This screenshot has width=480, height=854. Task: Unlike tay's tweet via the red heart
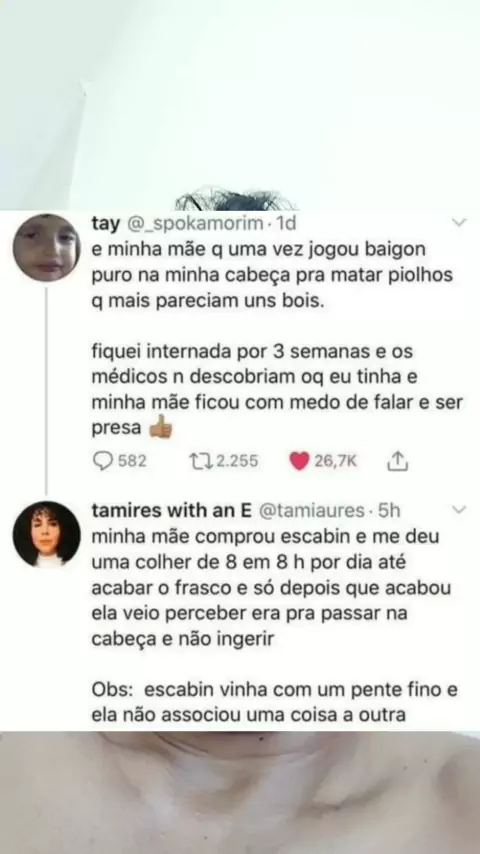point(299,461)
